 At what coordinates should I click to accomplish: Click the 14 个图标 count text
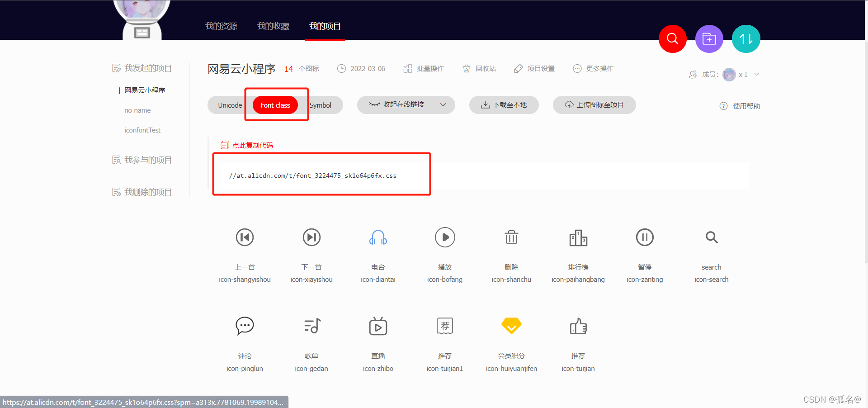302,69
